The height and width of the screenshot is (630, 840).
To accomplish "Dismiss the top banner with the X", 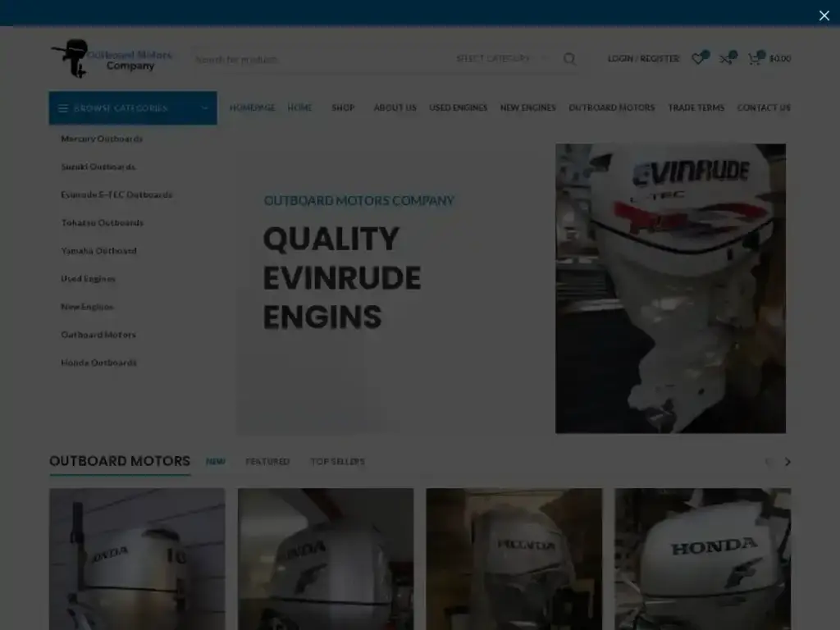I will pos(824,15).
